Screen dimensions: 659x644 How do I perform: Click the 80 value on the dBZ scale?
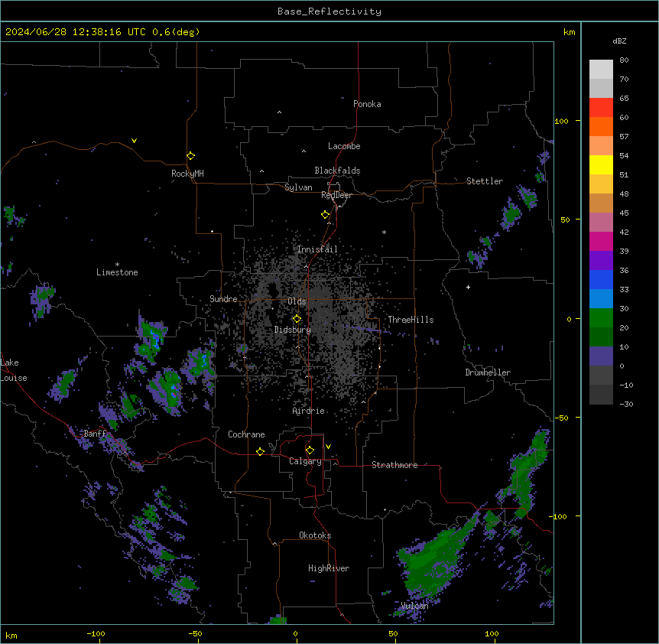click(624, 60)
